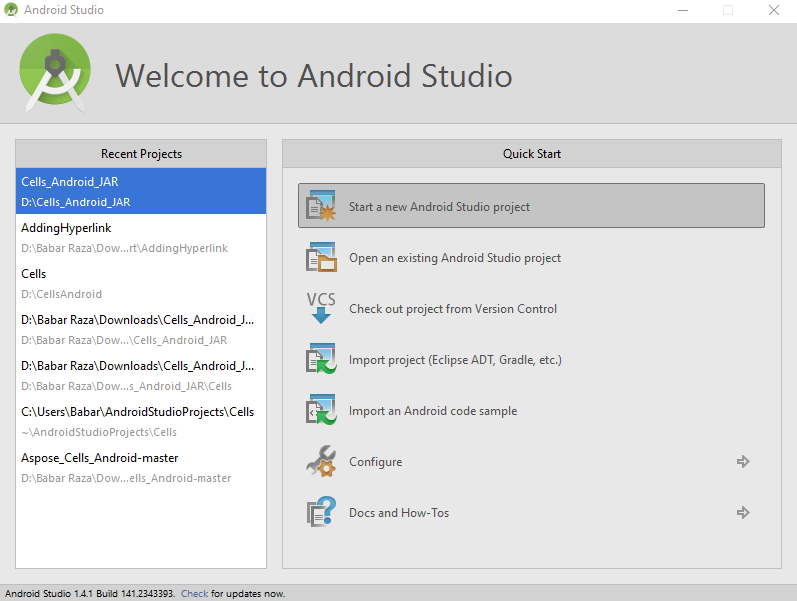This screenshot has width=797, height=601.
Task: Select Open an existing Android Studio project
Action: 454,258
